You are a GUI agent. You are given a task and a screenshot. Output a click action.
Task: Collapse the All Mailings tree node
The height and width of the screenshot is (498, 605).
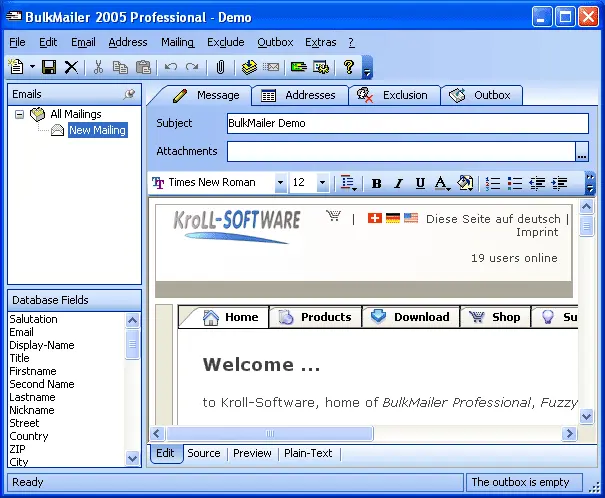click(x=20, y=114)
